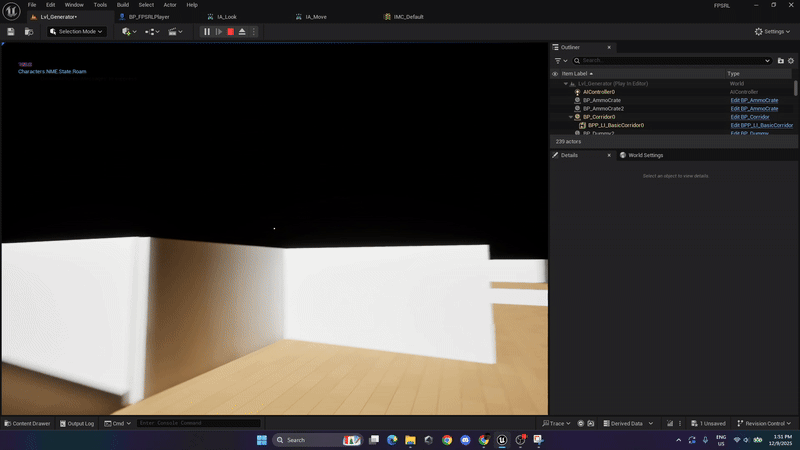Open the Outliner settings gear

pyautogui.click(x=791, y=61)
